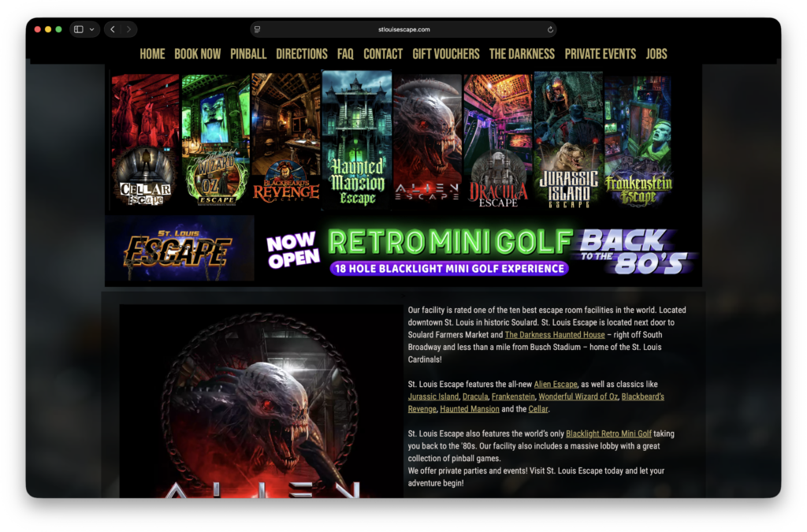Go back with the browser back arrow
The width and height of the screenshot is (807, 532).
click(113, 29)
